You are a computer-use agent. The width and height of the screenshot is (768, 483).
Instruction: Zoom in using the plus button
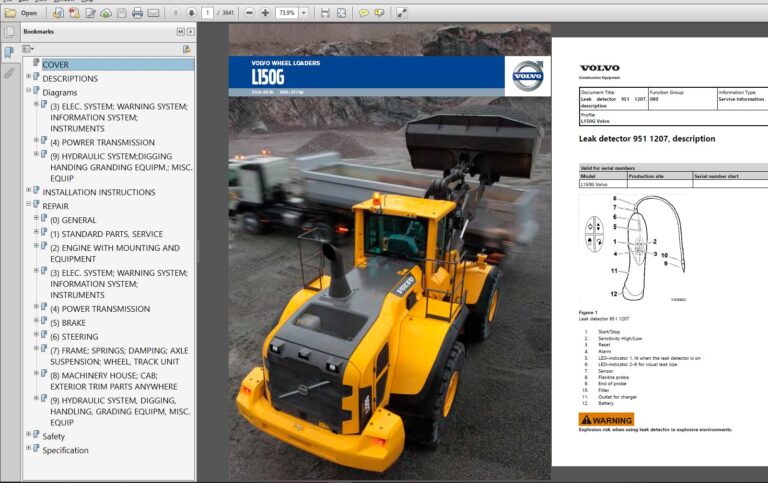[x=265, y=13]
